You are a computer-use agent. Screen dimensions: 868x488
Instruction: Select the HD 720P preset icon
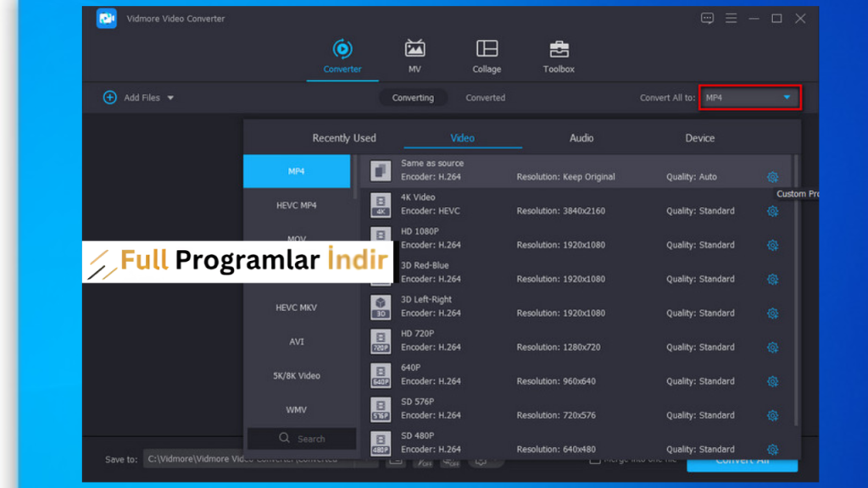(x=381, y=341)
